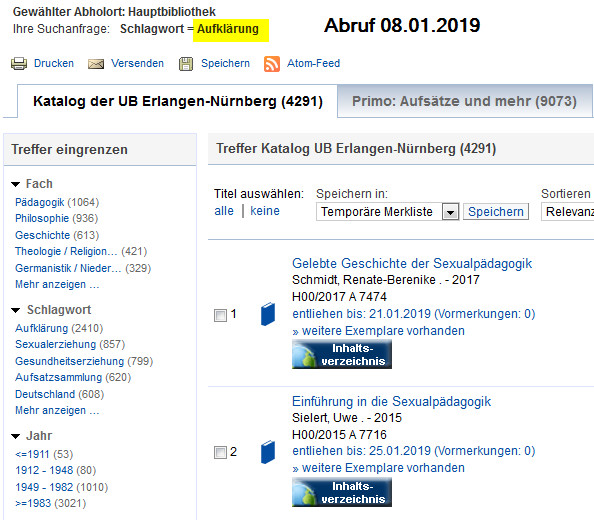
Task: Click the printer icon for Drucken
Action: (19, 64)
